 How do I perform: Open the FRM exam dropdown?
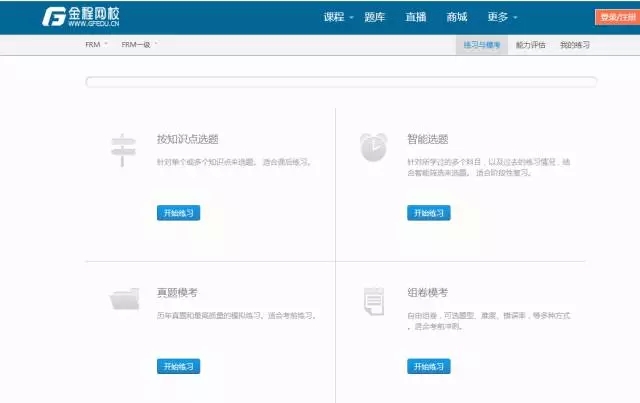point(96,45)
